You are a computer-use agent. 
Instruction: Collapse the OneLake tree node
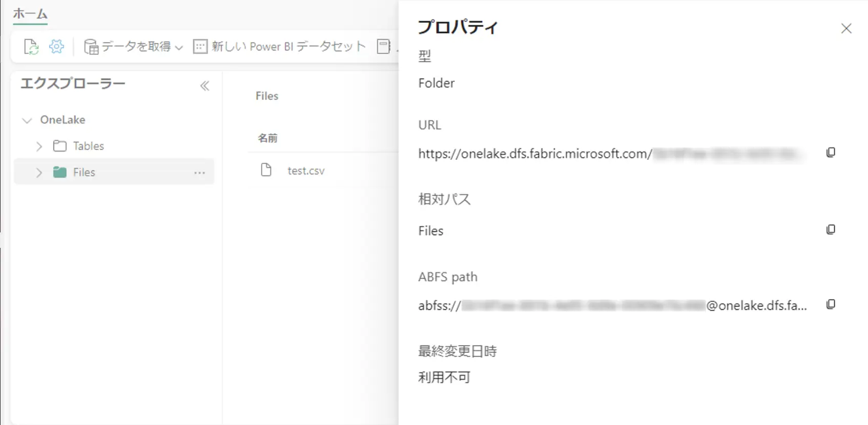pos(27,120)
